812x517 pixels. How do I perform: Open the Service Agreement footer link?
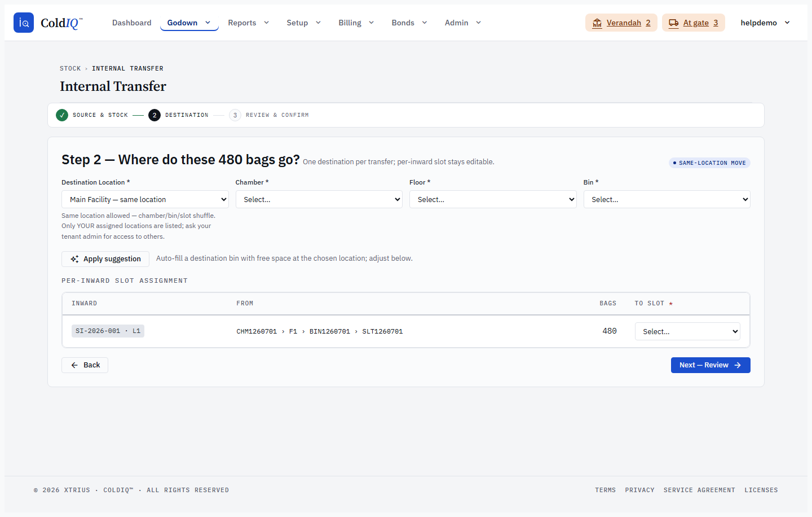[699, 490]
